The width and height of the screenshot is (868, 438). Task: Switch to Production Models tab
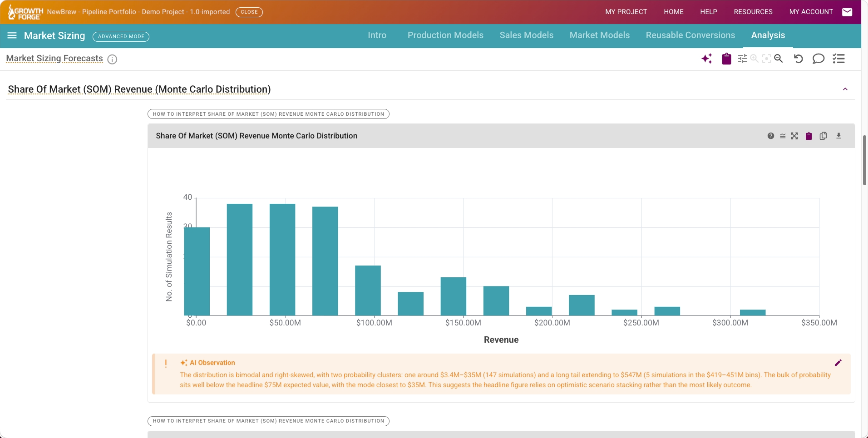point(445,35)
